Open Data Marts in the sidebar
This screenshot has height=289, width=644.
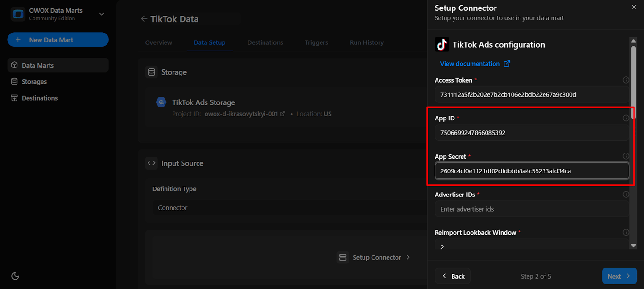pos(58,65)
